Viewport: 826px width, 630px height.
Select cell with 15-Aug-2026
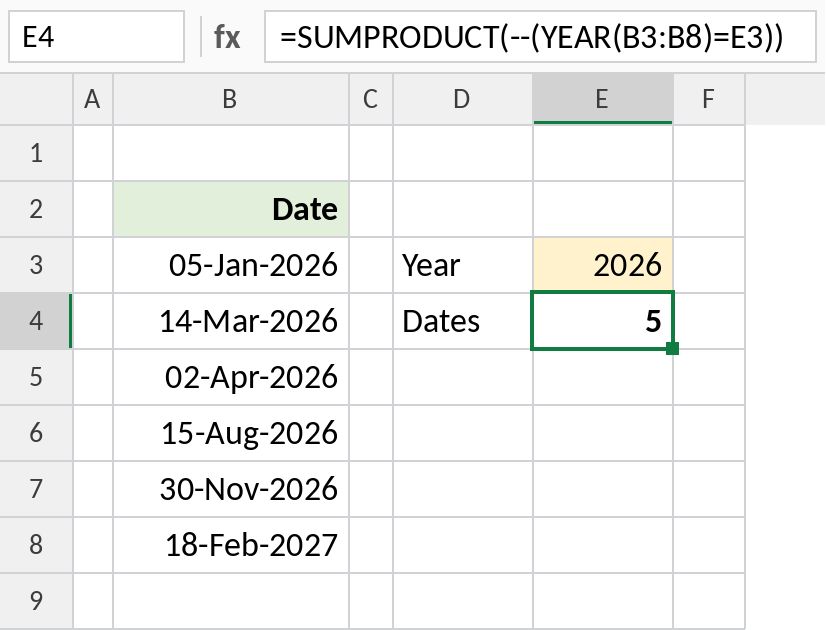coord(231,433)
